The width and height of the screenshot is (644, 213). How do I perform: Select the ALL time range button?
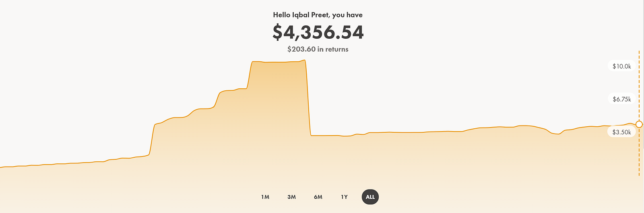click(370, 197)
